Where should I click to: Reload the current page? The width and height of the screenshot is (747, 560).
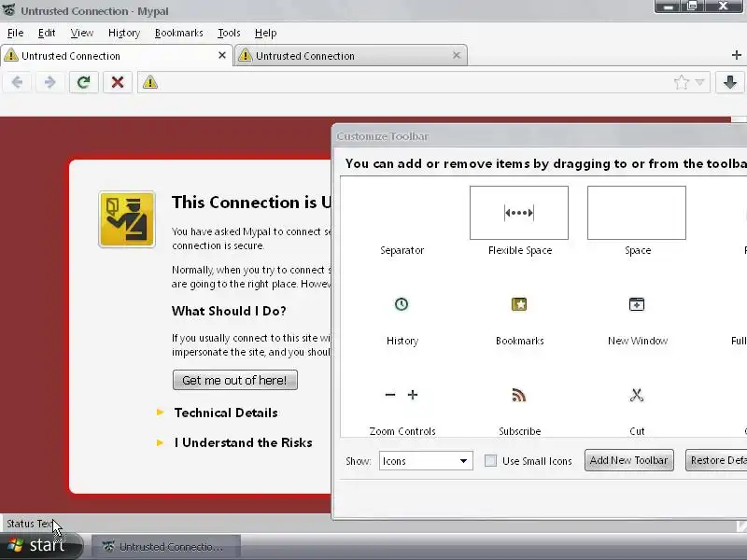point(84,82)
